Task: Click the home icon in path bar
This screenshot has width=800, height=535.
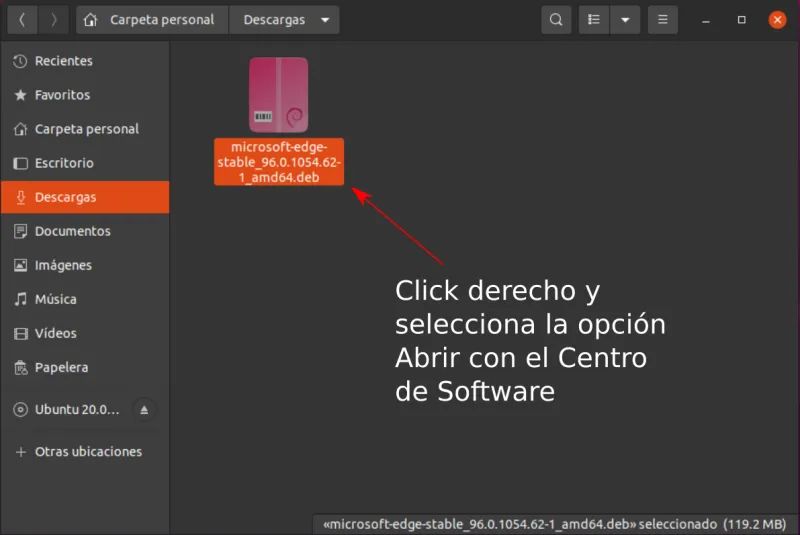Action: [90, 20]
